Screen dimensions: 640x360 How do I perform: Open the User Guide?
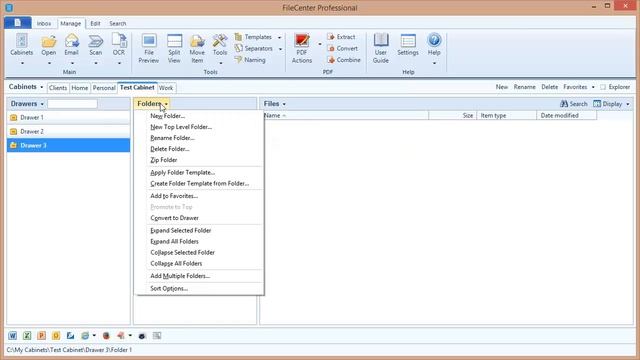380,48
